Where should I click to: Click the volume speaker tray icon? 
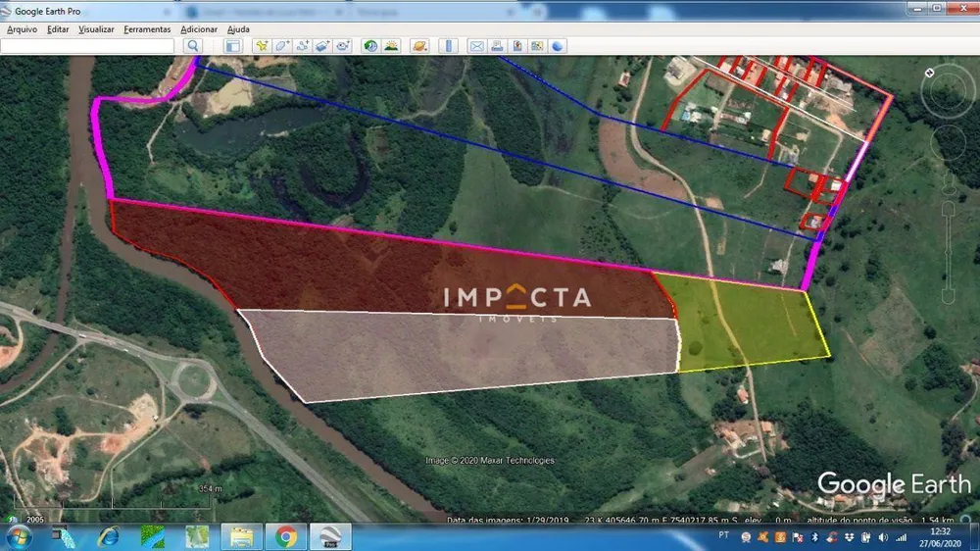click(x=883, y=537)
